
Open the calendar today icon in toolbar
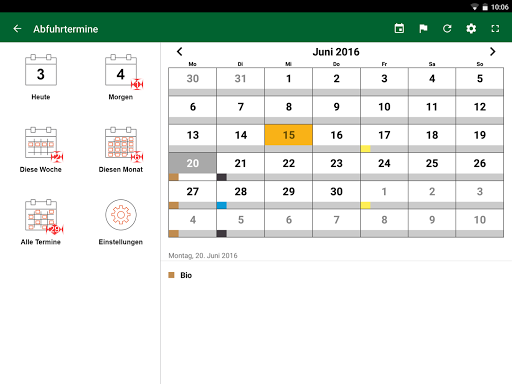(399, 29)
